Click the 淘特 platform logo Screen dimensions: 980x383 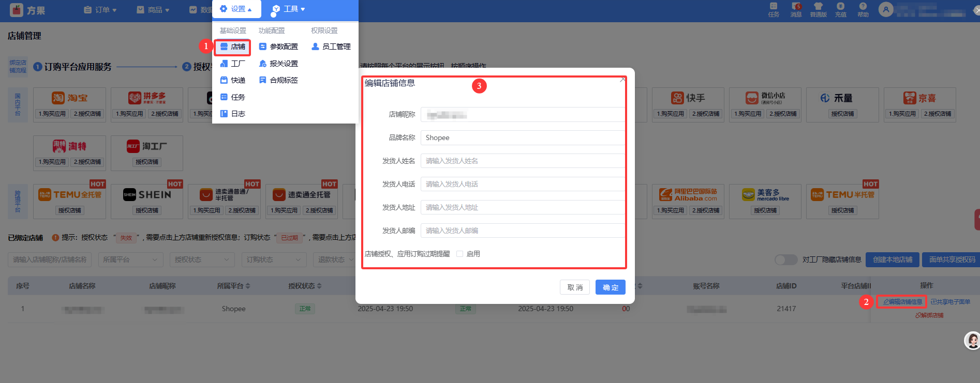pos(69,146)
